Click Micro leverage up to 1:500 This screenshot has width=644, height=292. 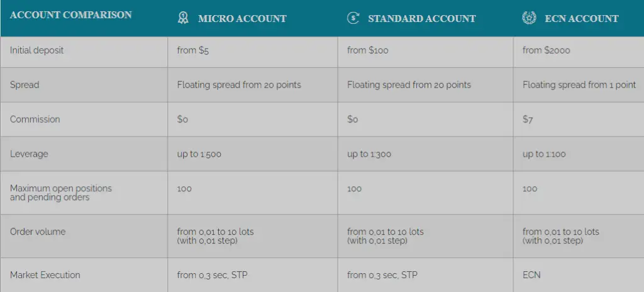pyautogui.click(x=199, y=154)
